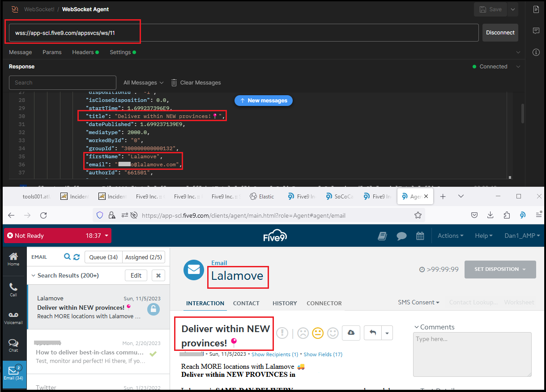Click the email search magnifier icon
546x392 pixels.
tap(67, 257)
